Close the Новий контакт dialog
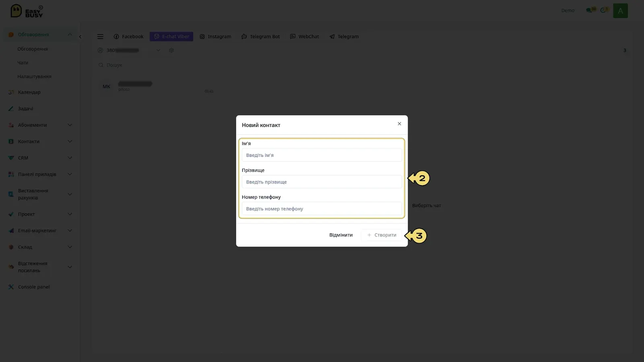Screen dimensions: 644x362 (x=399, y=124)
